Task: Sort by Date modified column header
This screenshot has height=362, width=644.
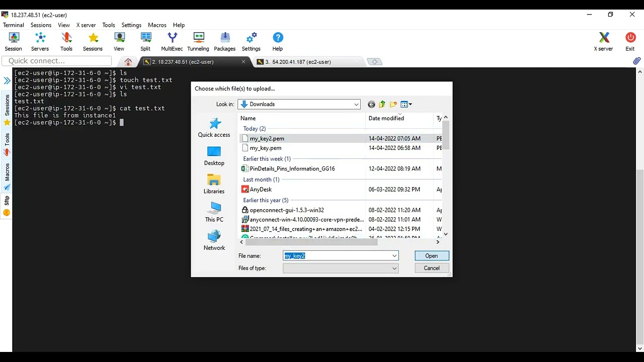Action: (x=399, y=119)
